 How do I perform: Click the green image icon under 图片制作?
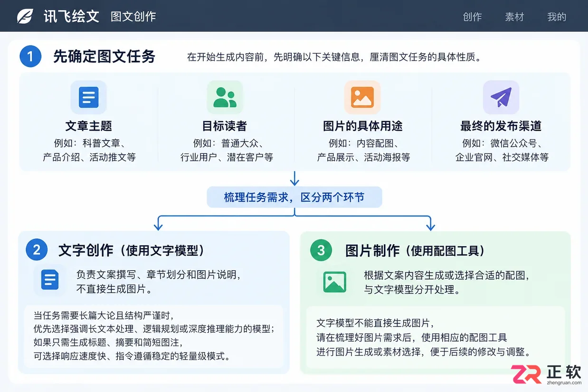[x=335, y=282]
